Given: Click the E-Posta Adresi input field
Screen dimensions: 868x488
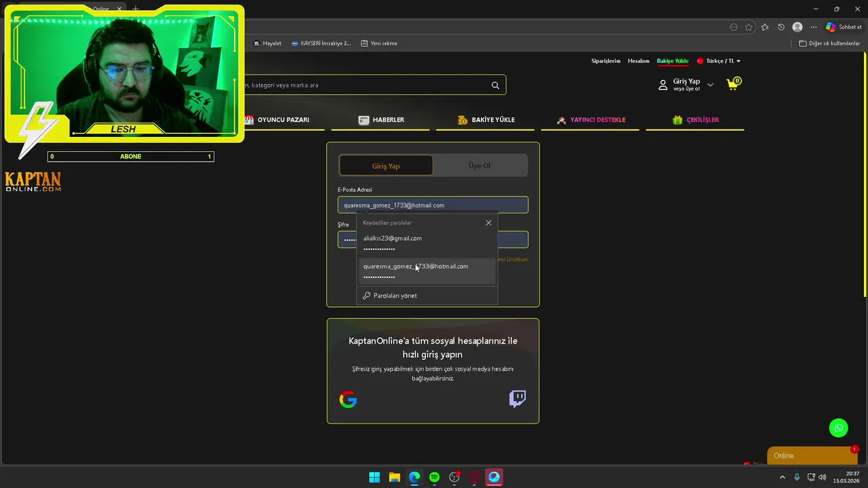Looking at the screenshot, I should [433, 205].
